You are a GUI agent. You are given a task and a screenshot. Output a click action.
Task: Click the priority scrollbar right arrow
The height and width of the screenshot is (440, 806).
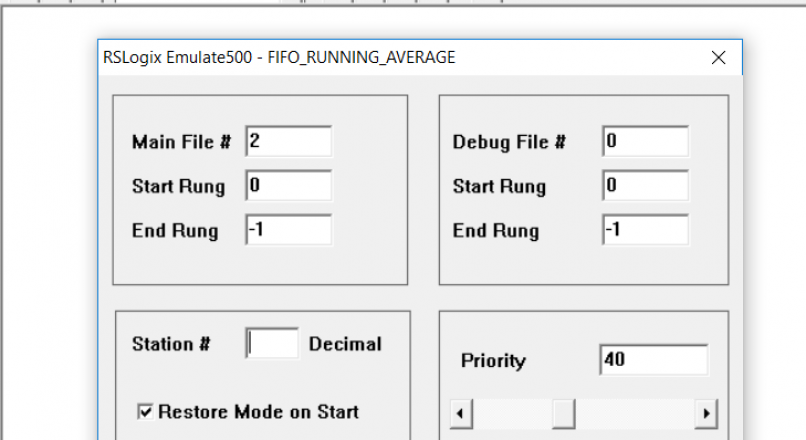(706, 414)
